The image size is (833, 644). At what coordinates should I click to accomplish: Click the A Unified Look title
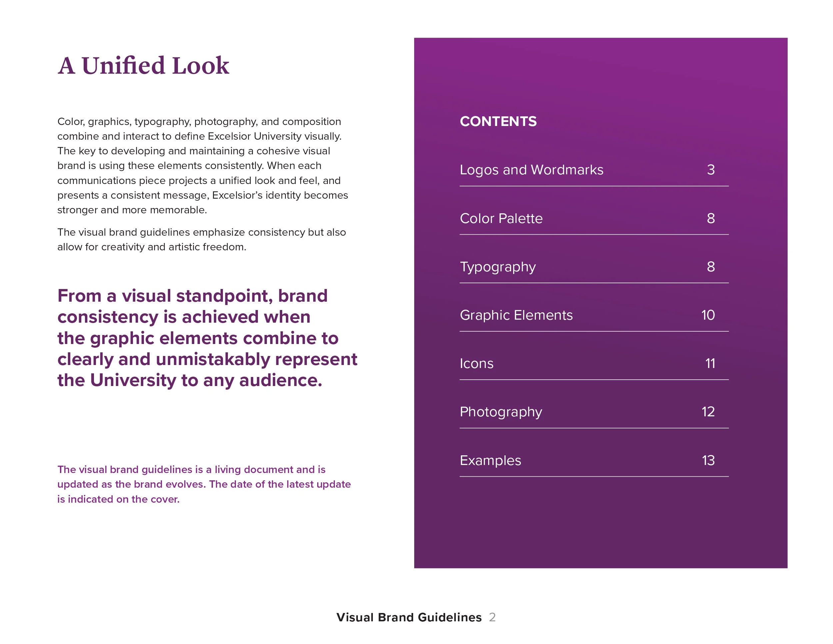click(143, 66)
